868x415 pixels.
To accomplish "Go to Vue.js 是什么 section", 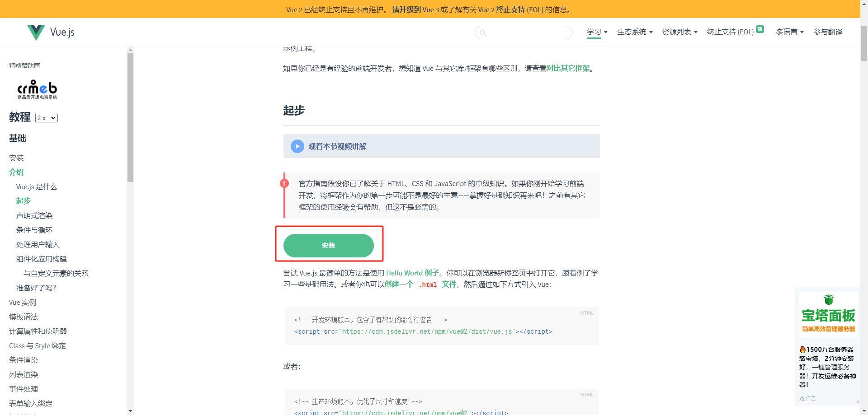I will [37, 187].
